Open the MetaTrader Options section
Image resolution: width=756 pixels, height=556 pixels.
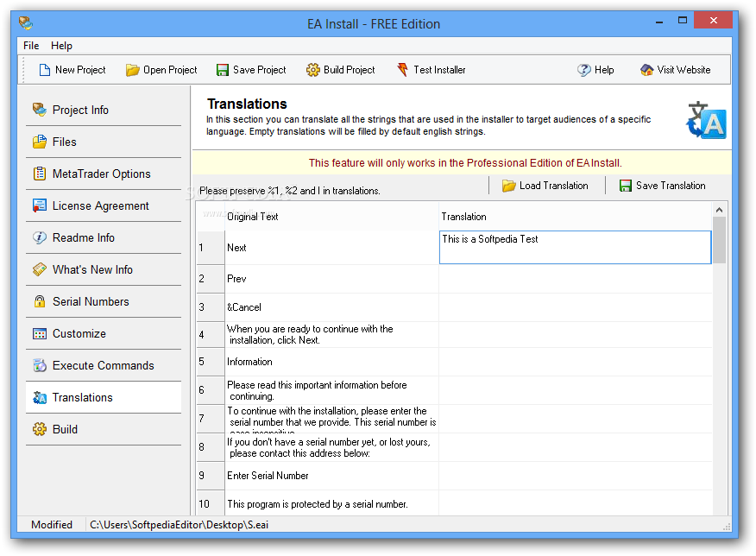pyautogui.click(x=101, y=174)
